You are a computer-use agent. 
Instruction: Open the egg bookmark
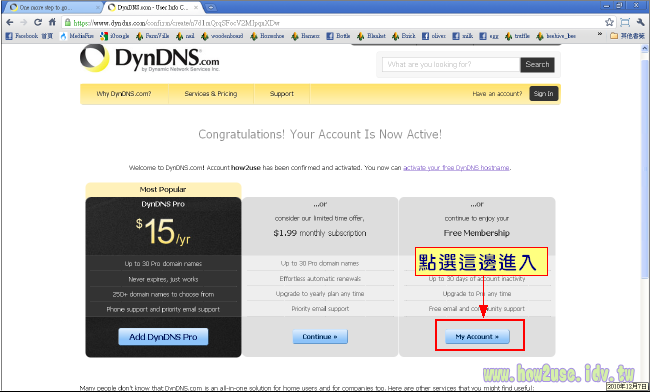(x=489, y=36)
